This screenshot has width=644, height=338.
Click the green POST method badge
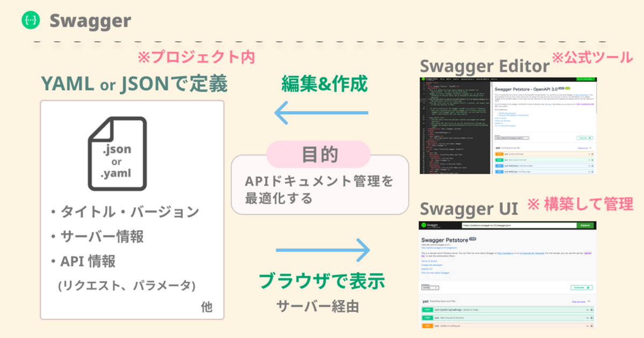[x=427, y=318]
